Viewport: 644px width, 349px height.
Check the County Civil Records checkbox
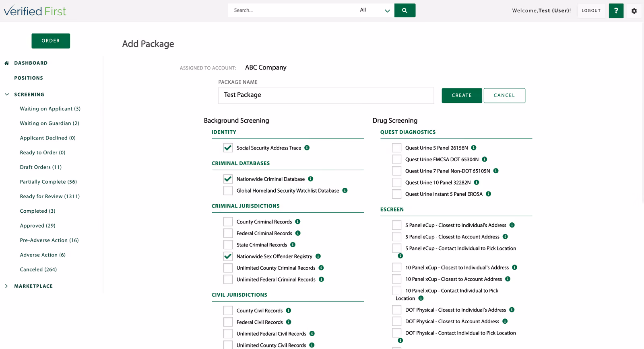pos(228,310)
